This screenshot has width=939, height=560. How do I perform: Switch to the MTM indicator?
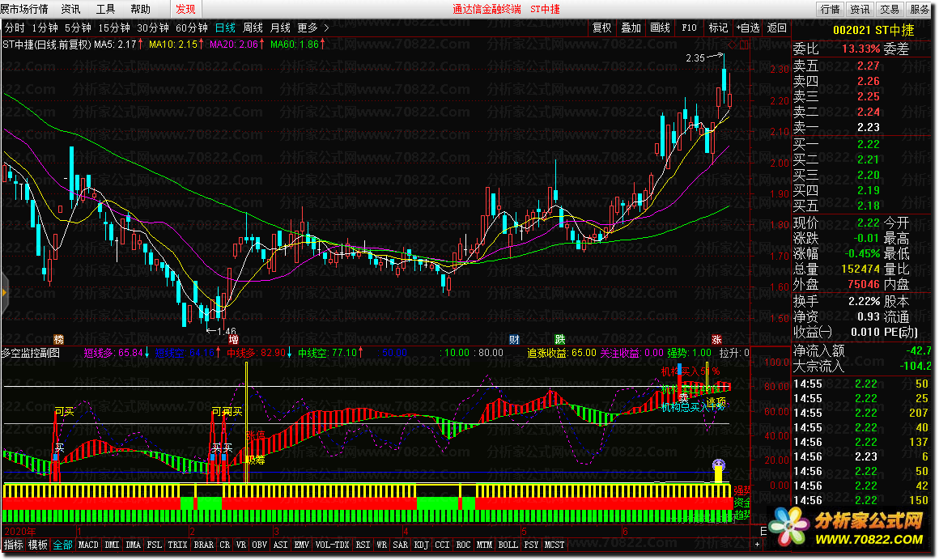pos(484,545)
